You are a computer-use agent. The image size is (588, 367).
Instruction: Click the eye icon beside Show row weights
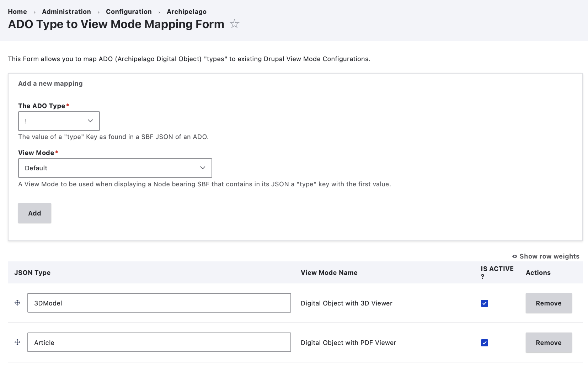pyautogui.click(x=514, y=256)
